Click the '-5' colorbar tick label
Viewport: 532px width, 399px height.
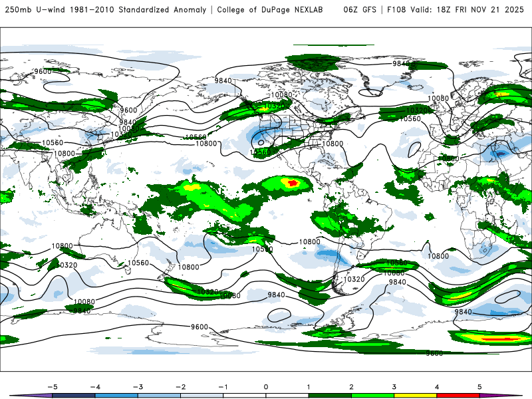click(x=53, y=387)
